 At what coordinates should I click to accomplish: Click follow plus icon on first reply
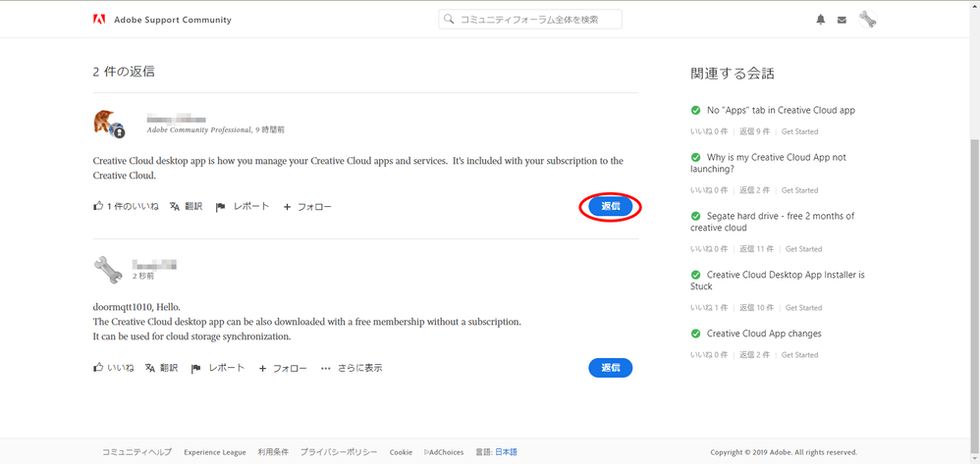(x=287, y=207)
